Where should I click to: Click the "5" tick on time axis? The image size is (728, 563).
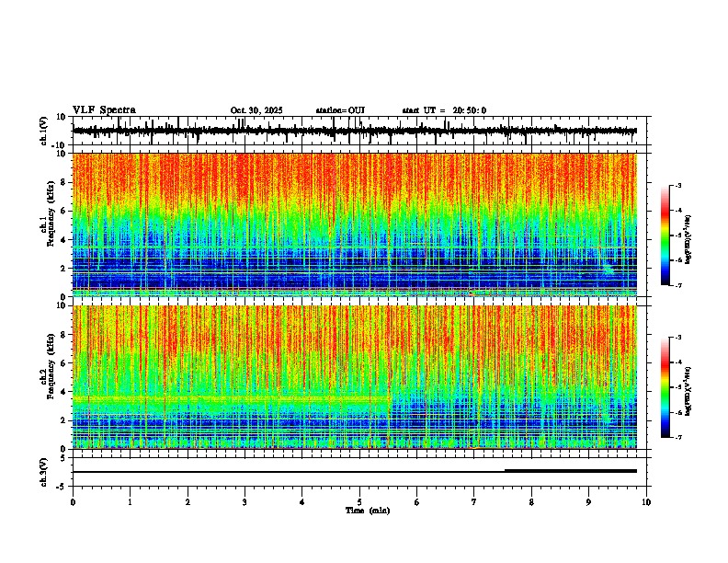click(359, 502)
